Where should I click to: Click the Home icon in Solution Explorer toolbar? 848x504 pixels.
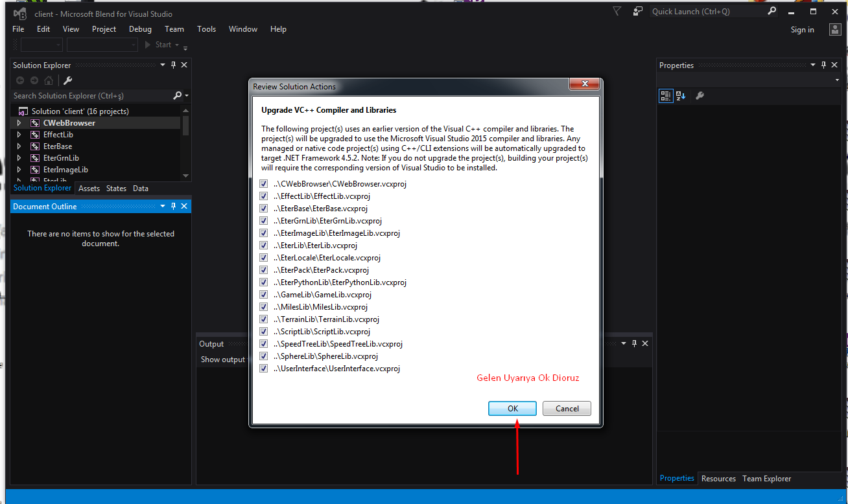[49, 80]
